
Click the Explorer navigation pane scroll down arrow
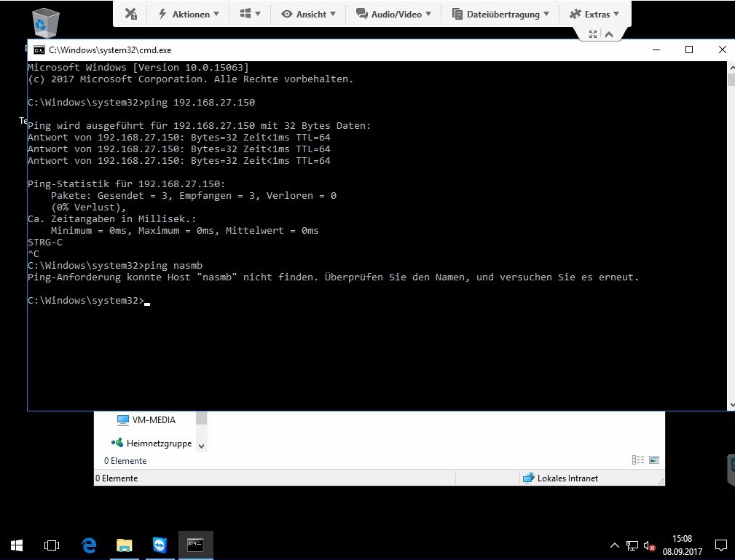(202, 446)
